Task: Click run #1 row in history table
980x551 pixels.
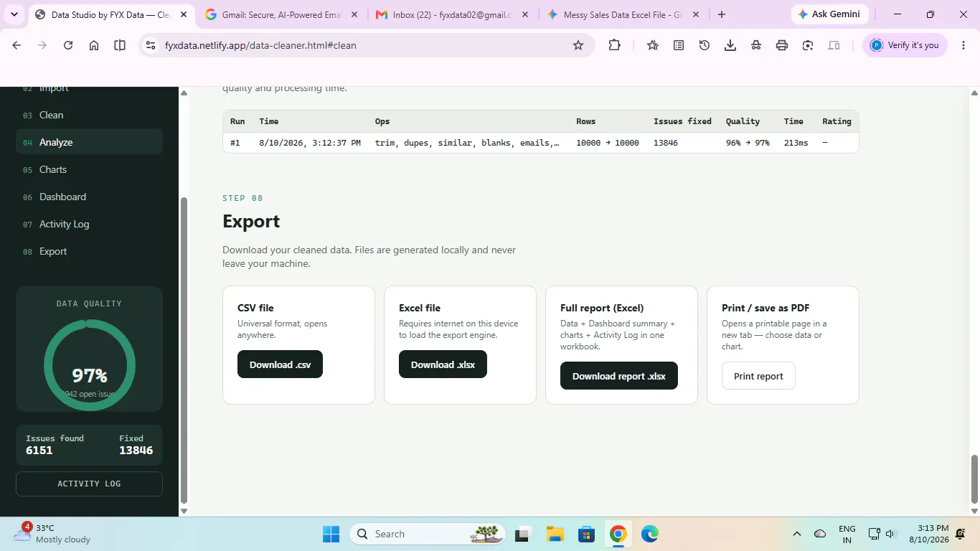Action: pyautogui.click(x=540, y=143)
